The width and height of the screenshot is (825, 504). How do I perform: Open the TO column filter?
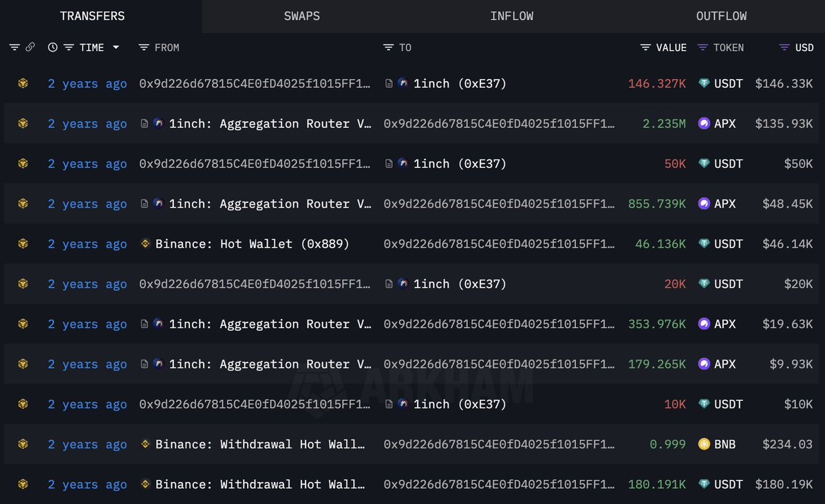point(388,47)
